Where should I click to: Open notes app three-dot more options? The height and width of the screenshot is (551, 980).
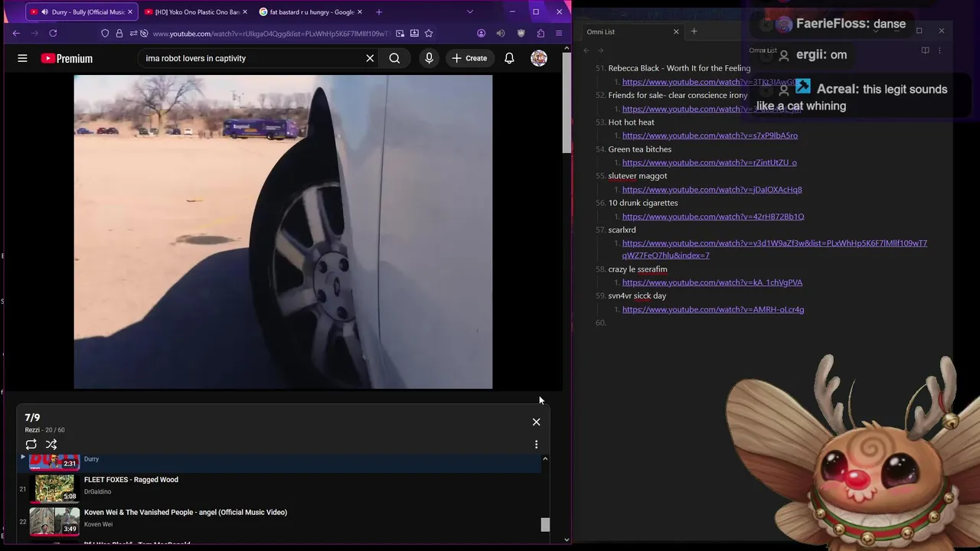[939, 51]
